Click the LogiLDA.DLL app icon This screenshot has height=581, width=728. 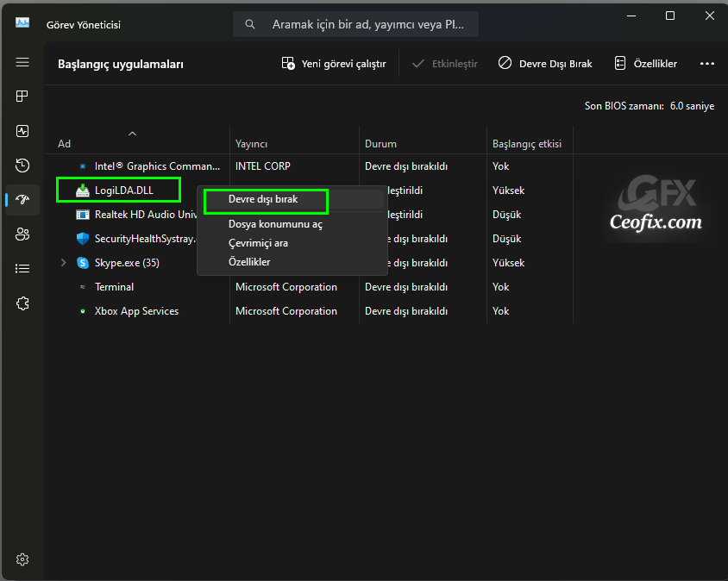(x=83, y=191)
